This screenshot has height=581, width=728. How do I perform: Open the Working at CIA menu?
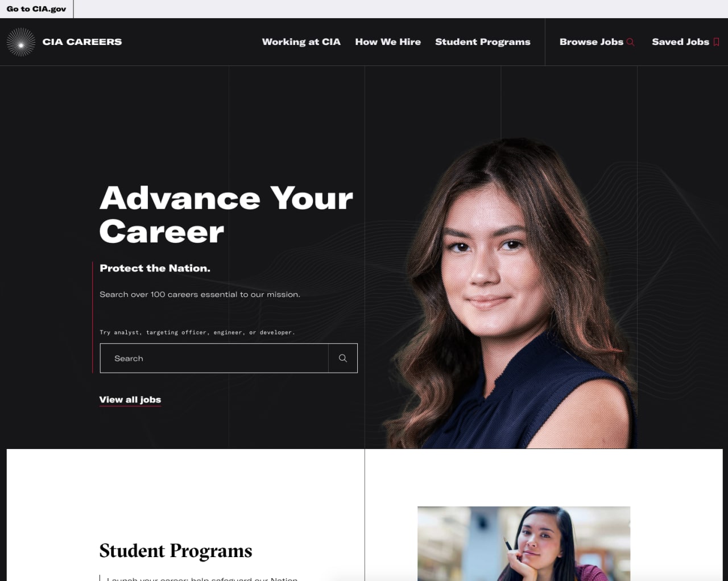click(x=301, y=42)
